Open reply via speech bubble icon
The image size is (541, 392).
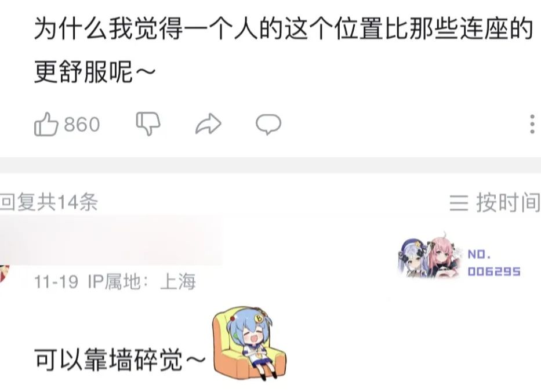pos(268,124)
